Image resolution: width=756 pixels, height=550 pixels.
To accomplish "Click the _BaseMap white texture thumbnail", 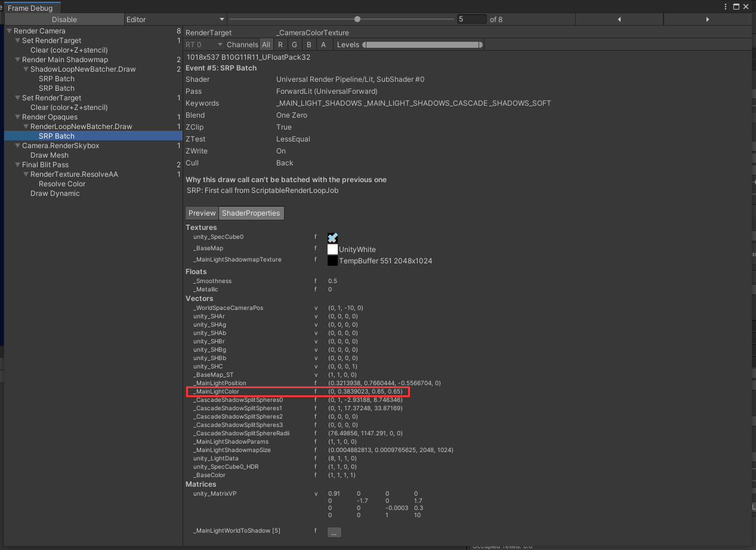I will tap(333, 249).
